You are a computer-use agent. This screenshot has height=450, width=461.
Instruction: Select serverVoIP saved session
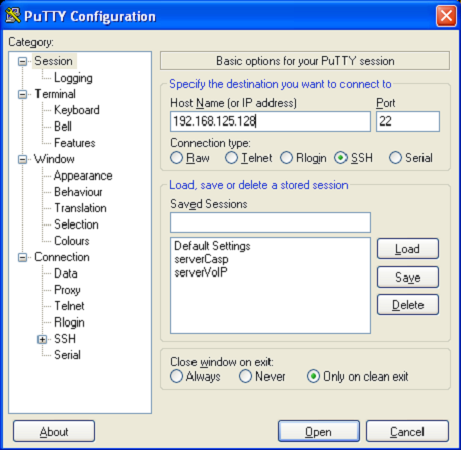click(x=201, y=273)
